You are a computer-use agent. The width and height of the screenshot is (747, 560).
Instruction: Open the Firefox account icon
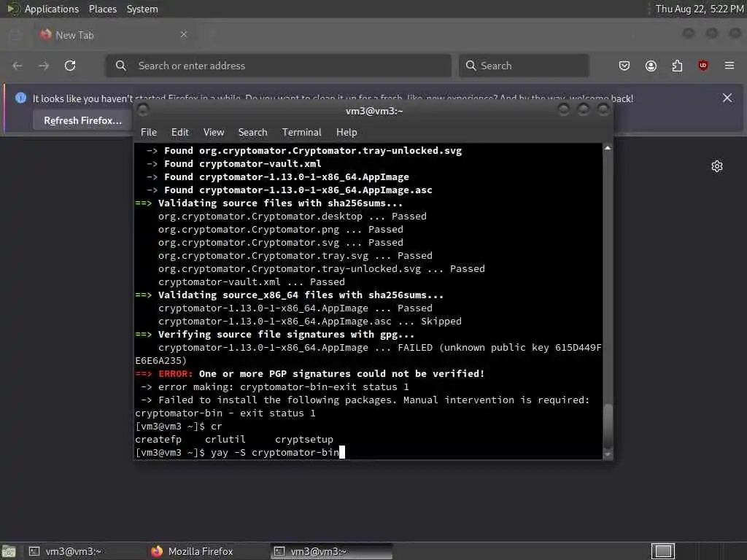(x=651, y=66)
